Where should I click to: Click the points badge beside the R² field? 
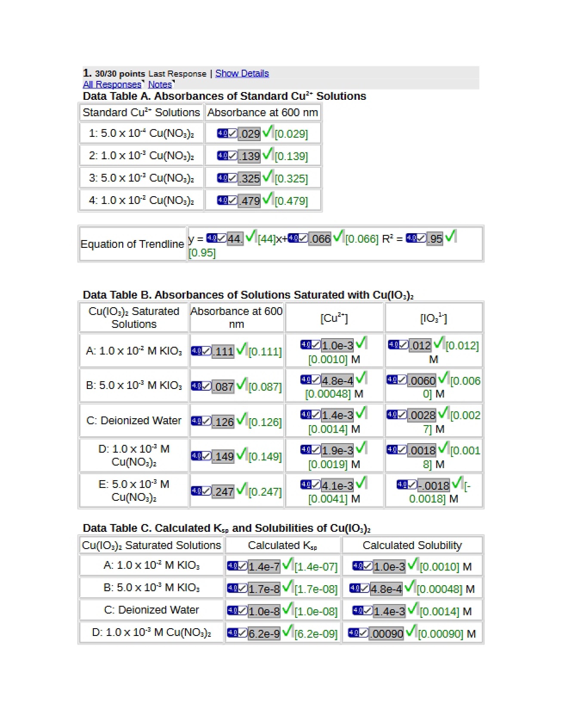pos(416,238)
